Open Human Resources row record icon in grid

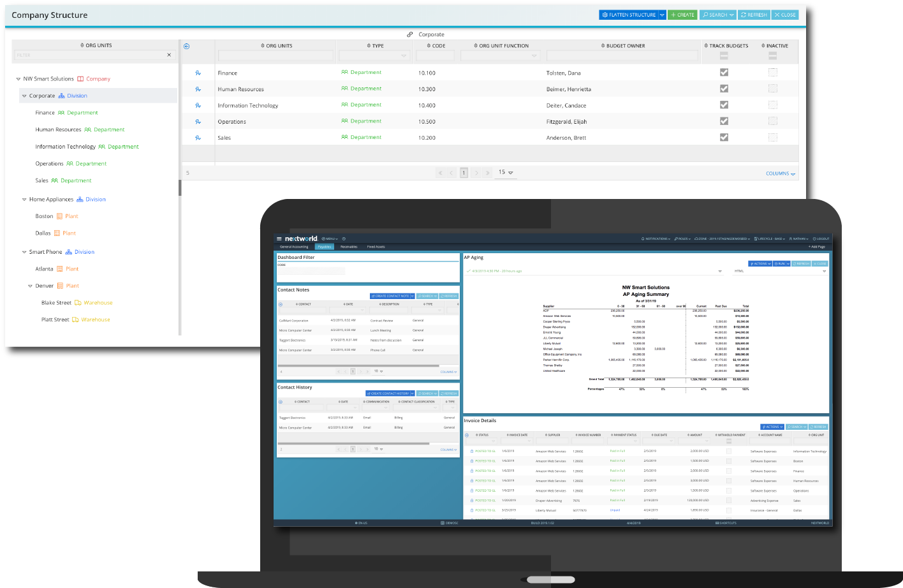[198, 89]
